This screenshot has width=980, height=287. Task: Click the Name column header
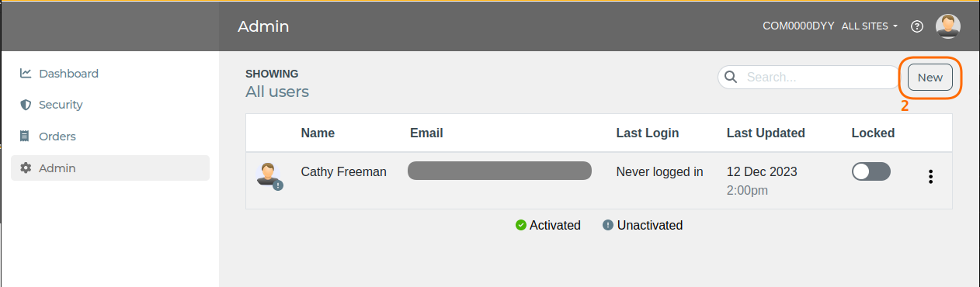(318, 133)
